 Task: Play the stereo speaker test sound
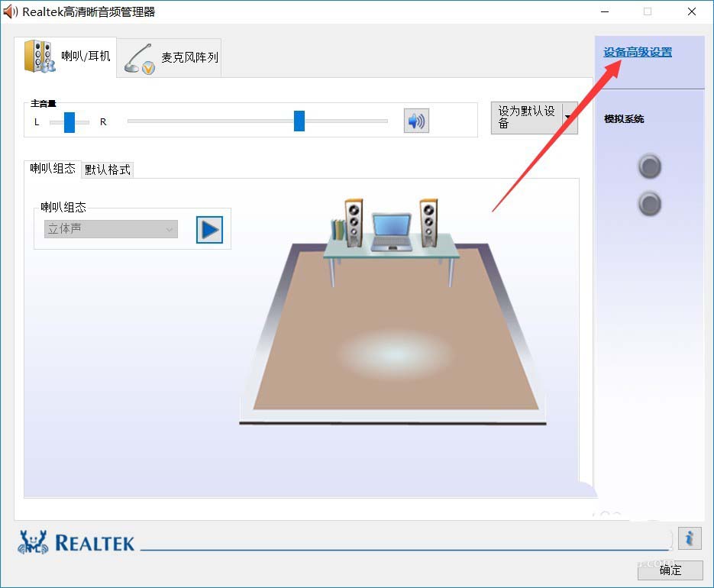[208, 229]
